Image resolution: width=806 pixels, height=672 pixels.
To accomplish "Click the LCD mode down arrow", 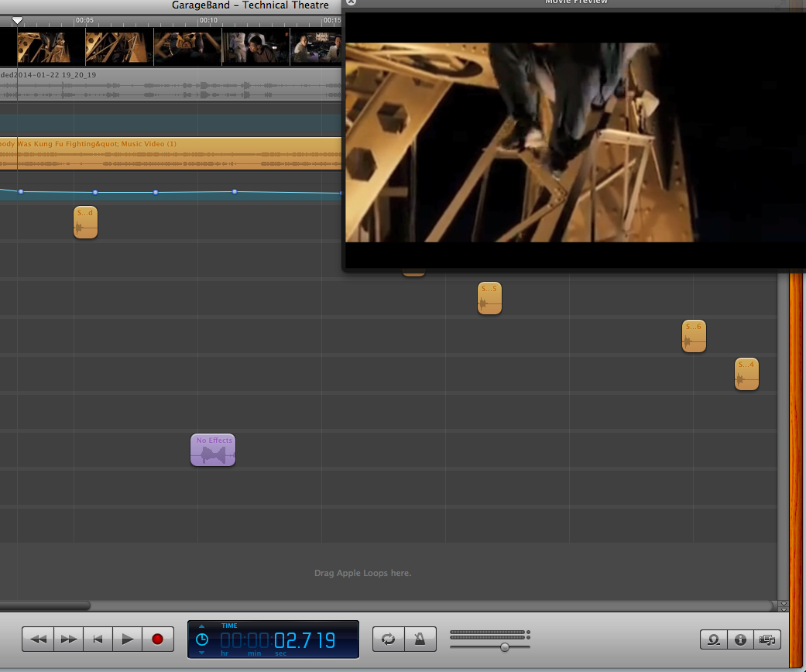I will pos(201,653).
